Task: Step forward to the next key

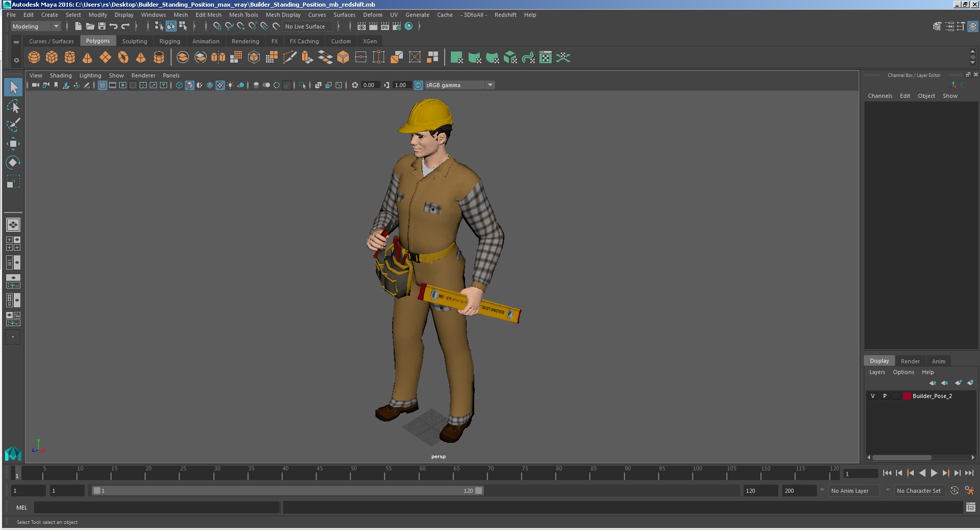Action: [x=946, y=473]
